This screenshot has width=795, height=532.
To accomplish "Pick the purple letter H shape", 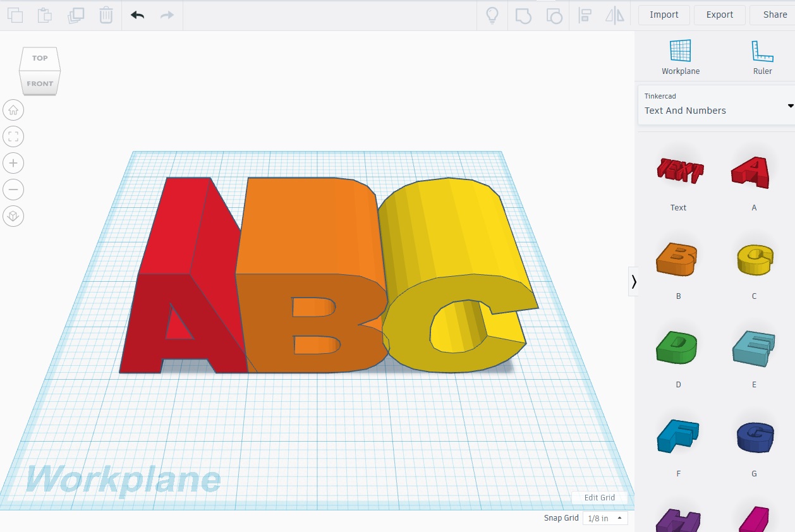I will [x=679, y=521].
